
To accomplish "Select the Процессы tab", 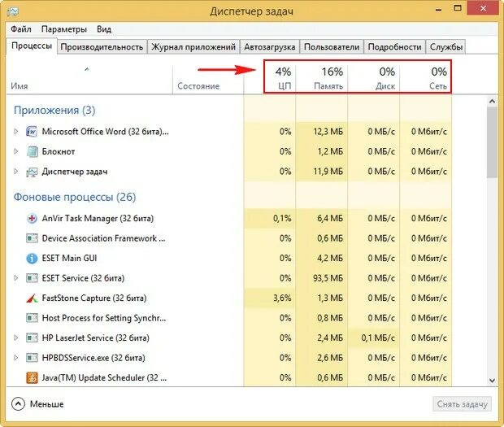I will click(32, 46).
